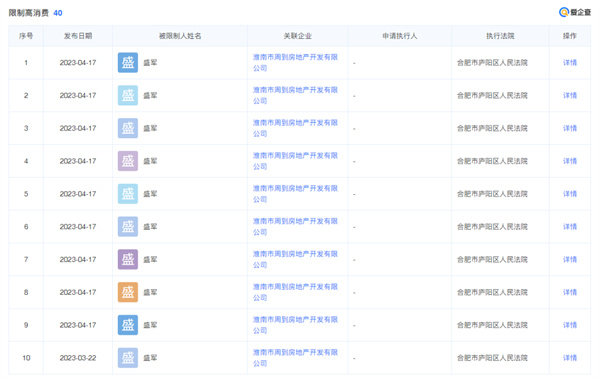Click the court name in row 8
The image size is (600, 378).
point(492,292)
